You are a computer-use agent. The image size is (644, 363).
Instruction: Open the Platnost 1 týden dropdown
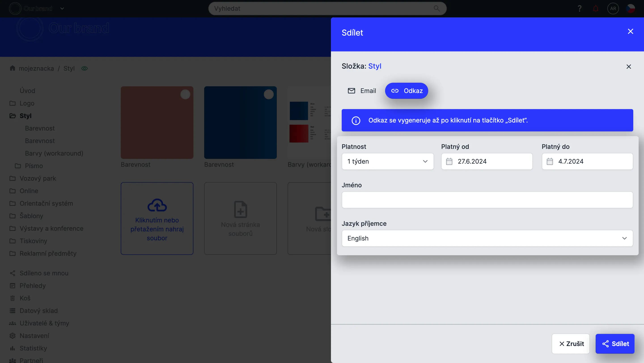point(387,161)
